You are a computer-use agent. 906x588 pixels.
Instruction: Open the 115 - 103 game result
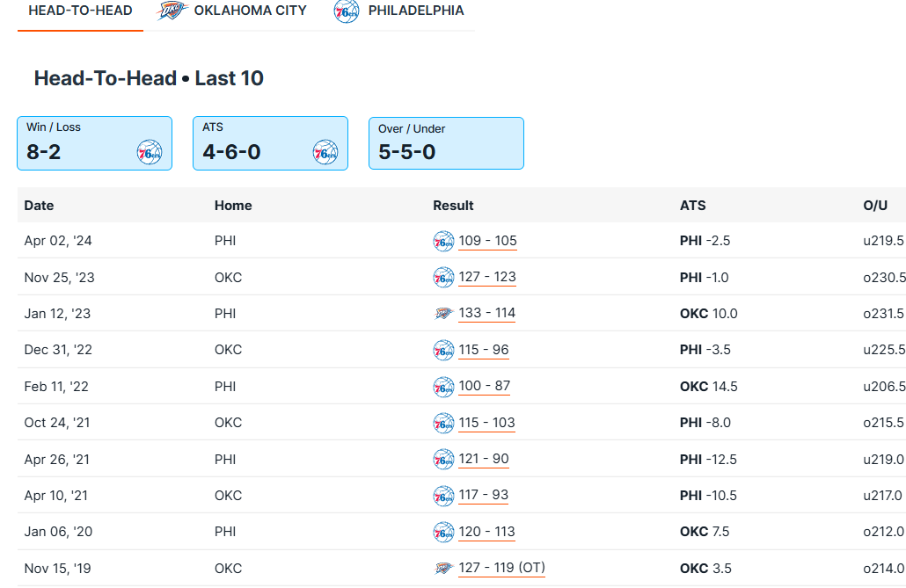[486, 423]
